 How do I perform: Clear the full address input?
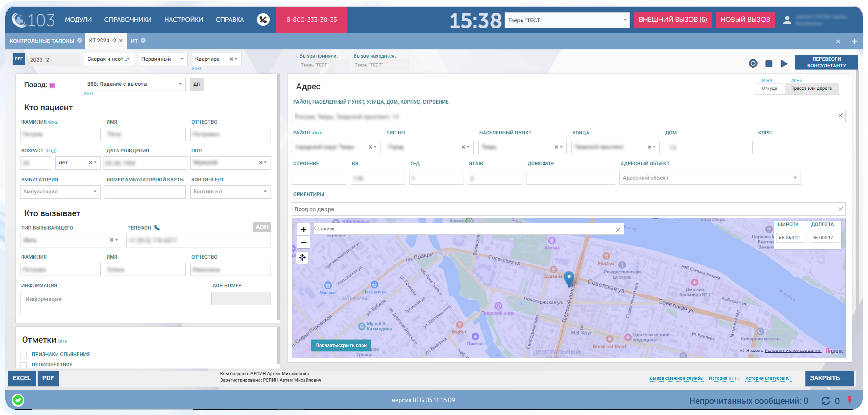(840, 116)
